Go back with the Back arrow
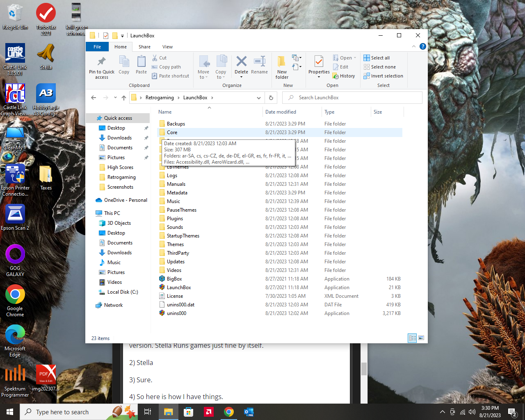525x420 pixels. click(94, 98)
